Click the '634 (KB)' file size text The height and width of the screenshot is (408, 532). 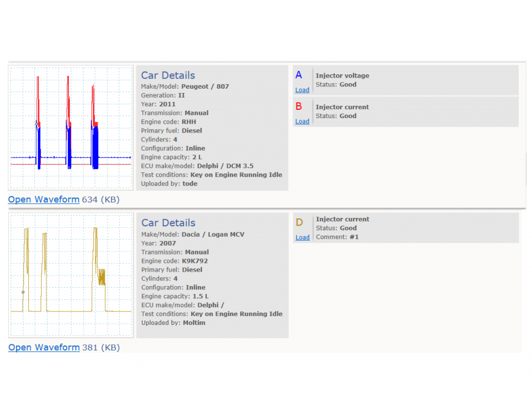tap(101, 200)
